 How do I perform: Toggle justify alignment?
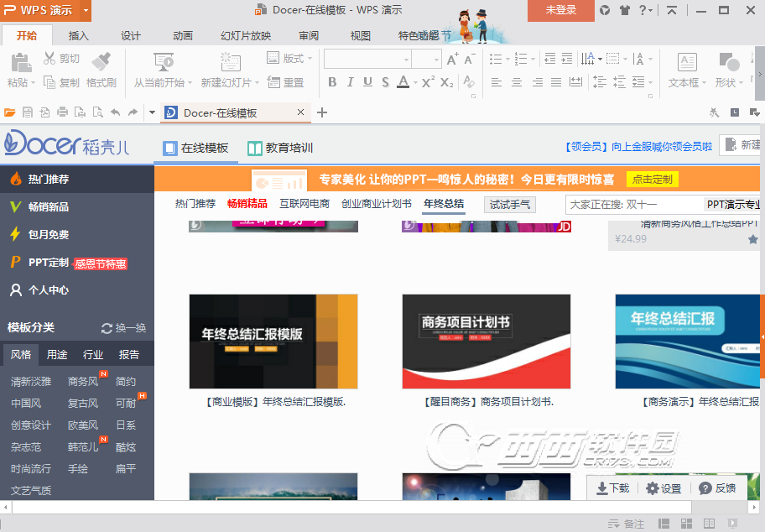[x=556, y=82]
